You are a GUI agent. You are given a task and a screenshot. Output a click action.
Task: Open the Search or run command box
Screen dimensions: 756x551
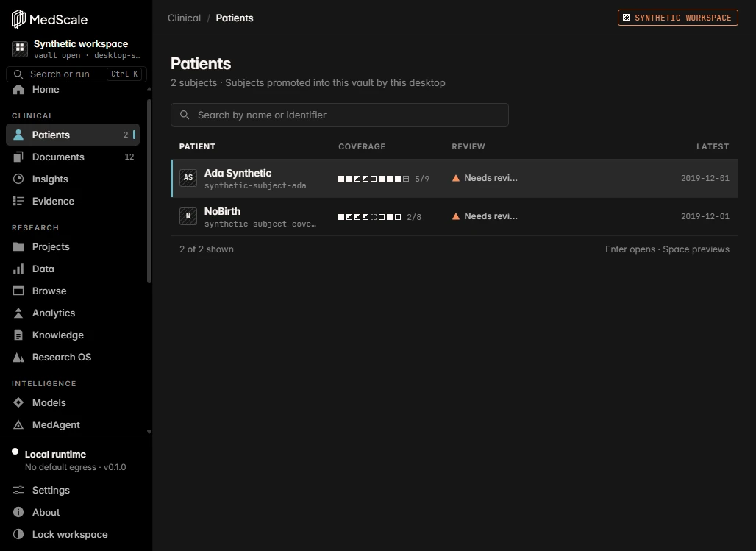tap(76, 74)
